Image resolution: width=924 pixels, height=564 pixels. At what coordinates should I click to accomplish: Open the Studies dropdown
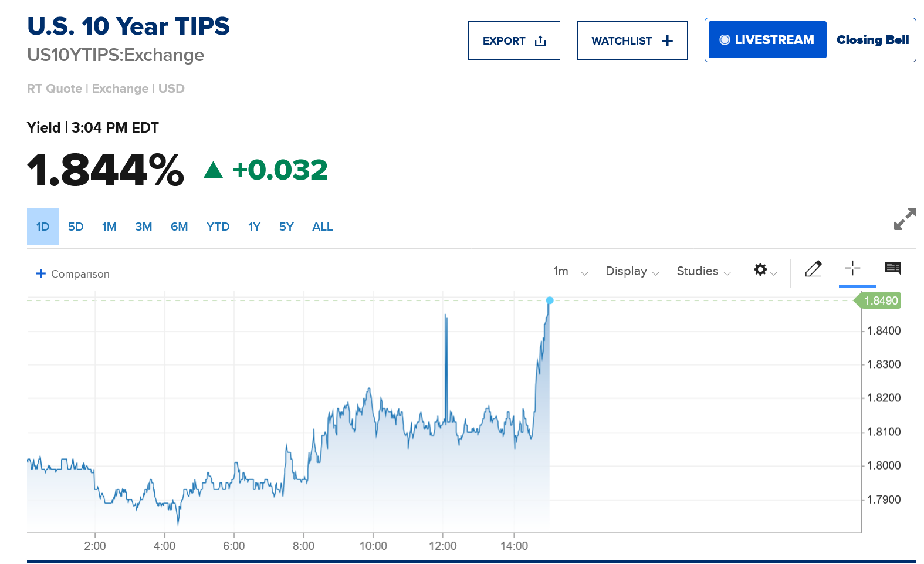(x=703, y=271)
